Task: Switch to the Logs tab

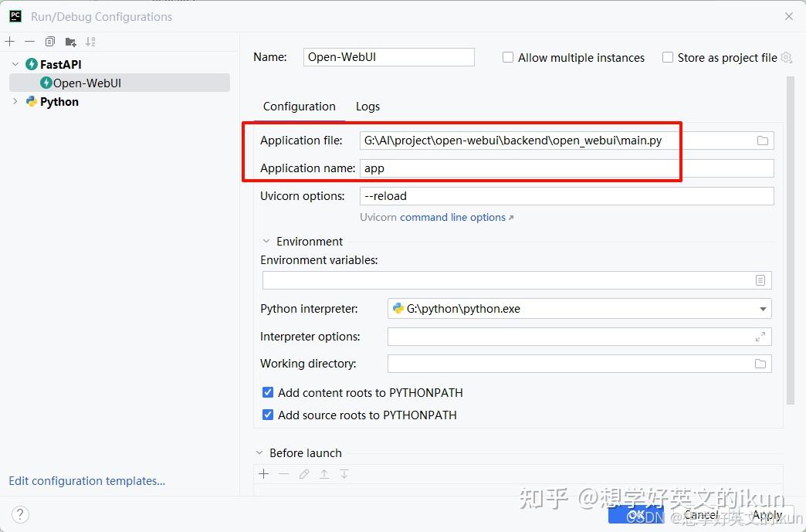Action: (367, 107)
